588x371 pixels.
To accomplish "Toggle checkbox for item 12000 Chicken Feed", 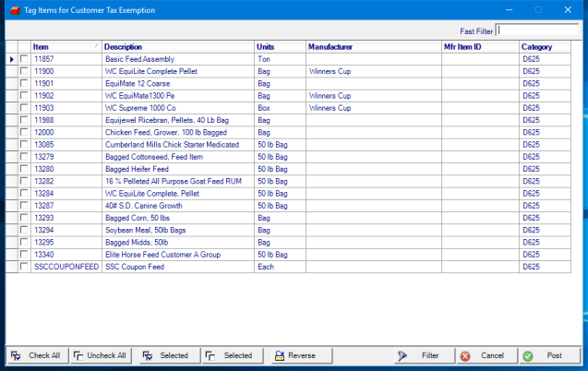I will tap(24, 132).
